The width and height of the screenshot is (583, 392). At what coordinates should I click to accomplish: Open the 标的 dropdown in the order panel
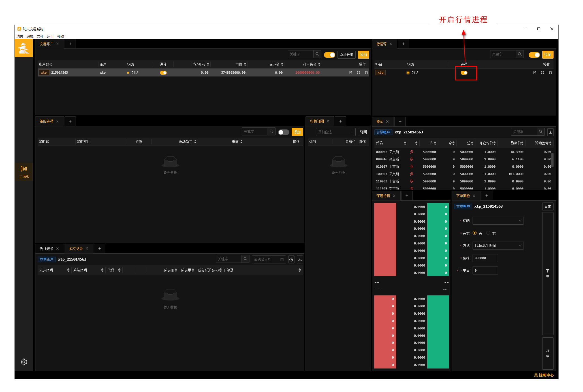point(498,221)
